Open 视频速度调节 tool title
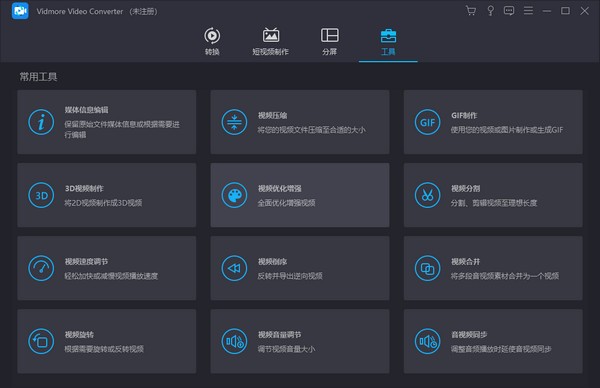The width and height of the screenshot is (600, 388). pyautogui.click(x=86, y=261)
